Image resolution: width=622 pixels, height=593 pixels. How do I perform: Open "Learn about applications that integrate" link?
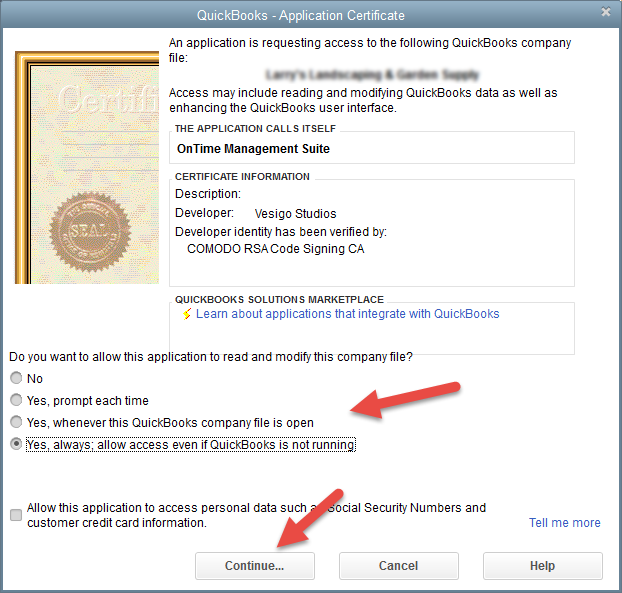pos(347,314)
